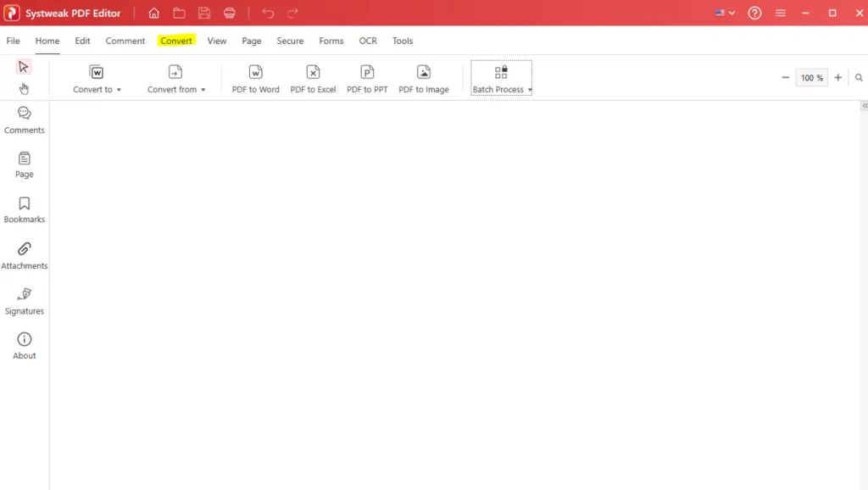Select the arrow Select tool
Image resolution: width=868 pixels, height=490 pixels.
tap(23, 67)
